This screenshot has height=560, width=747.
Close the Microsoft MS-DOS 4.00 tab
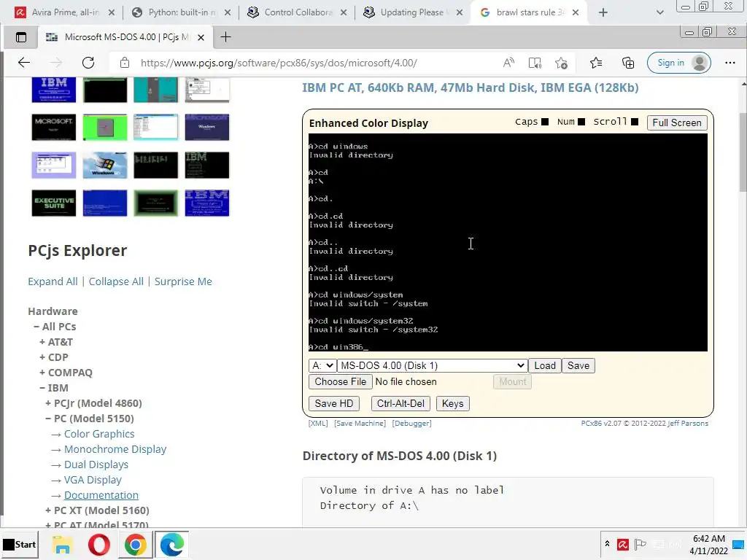[201, 37]
